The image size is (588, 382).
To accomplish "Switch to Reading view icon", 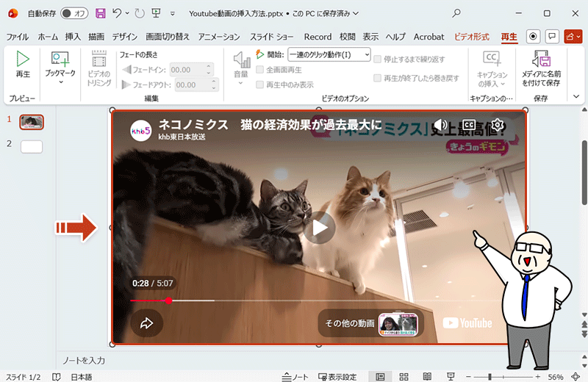I will point(427,377).
